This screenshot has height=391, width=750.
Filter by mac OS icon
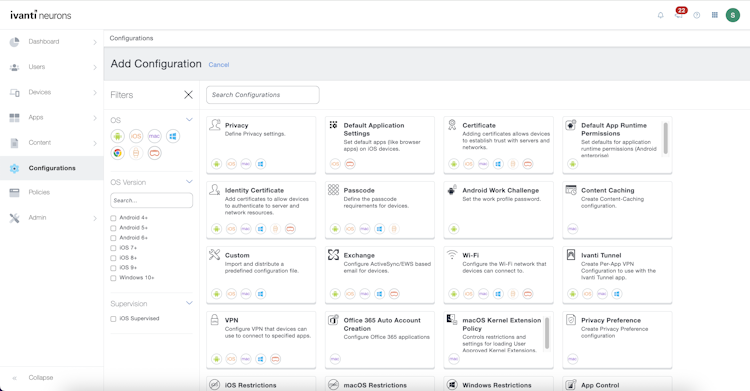(154, 136)
